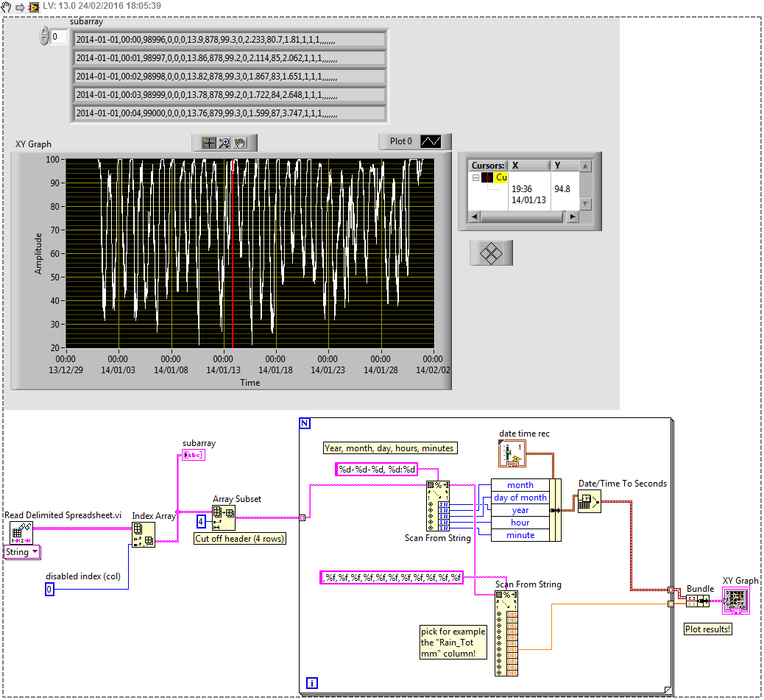Click the red cursor line on graph
This screenshot has width=764, height=700.
coord(233,253)
